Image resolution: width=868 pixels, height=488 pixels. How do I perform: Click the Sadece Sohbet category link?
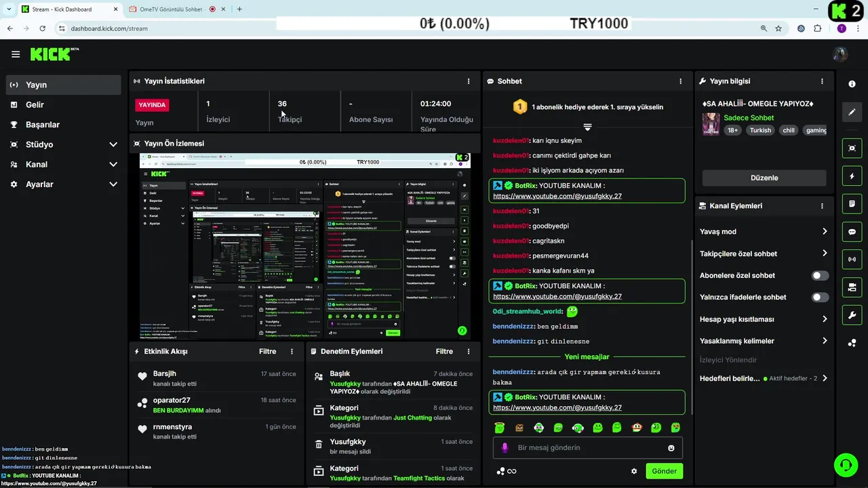pos(749,118)
